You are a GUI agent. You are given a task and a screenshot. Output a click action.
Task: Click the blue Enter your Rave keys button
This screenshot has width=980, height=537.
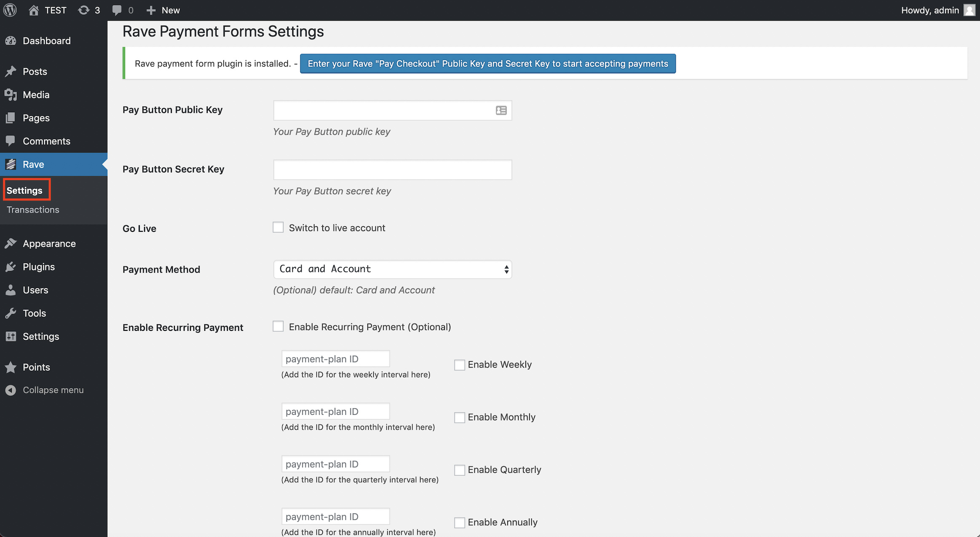(487, 64)
